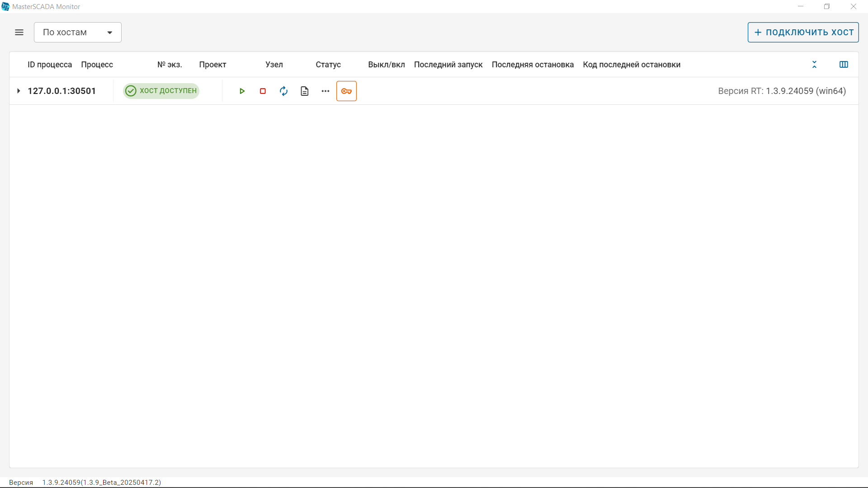868x488 pixels.
Task: Click the "Последний запуск" column header
Action: coord(448,65)
